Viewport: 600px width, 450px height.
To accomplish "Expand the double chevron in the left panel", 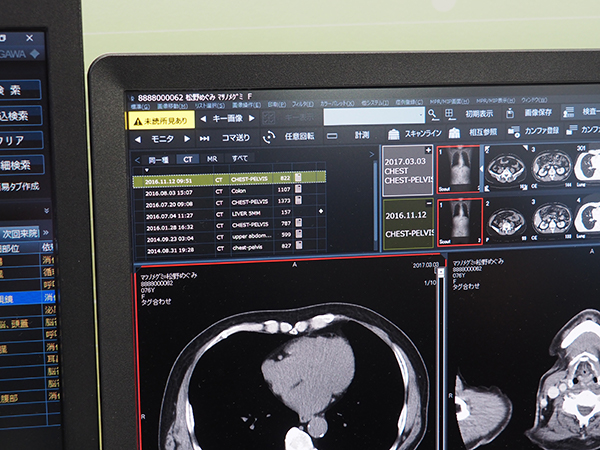I will [x=46, y=210].
